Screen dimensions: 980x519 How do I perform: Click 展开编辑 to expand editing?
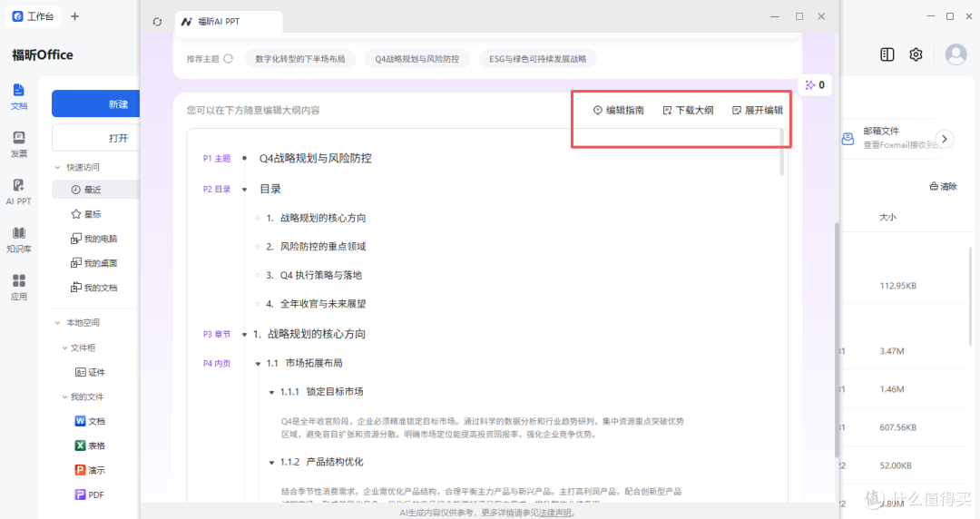[x=757, y=110]
